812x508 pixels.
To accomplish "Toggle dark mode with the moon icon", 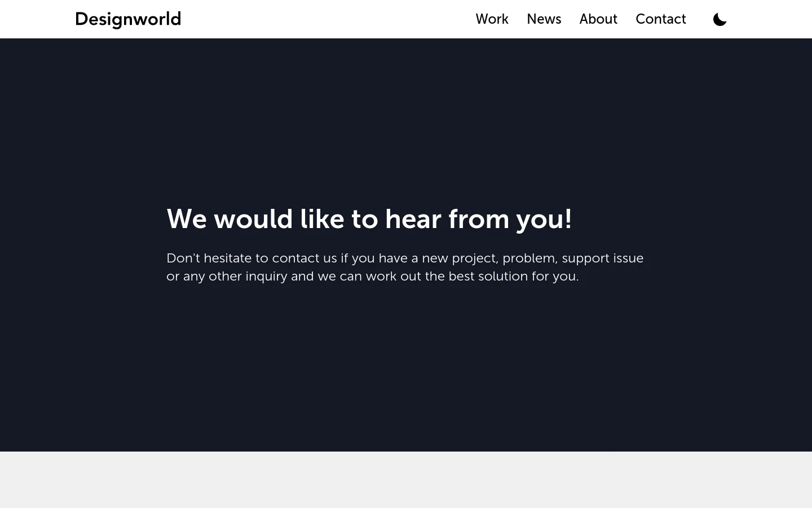I will click(720, 19).
